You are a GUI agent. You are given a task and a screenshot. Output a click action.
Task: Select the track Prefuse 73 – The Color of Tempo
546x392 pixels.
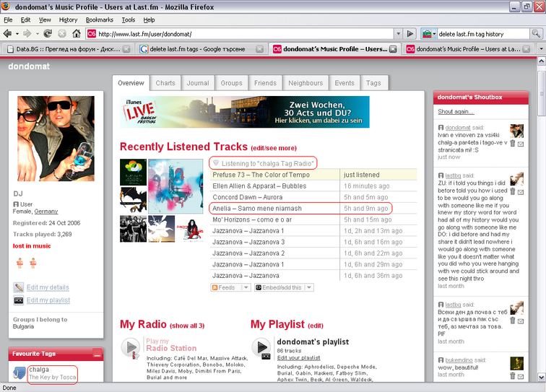(x=261, y=175)
